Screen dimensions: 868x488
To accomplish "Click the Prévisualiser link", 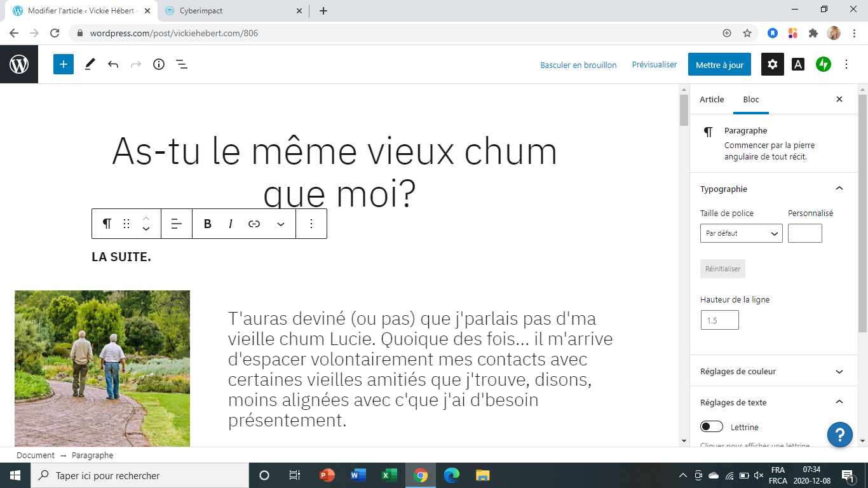I will click(x=654, y=65).
